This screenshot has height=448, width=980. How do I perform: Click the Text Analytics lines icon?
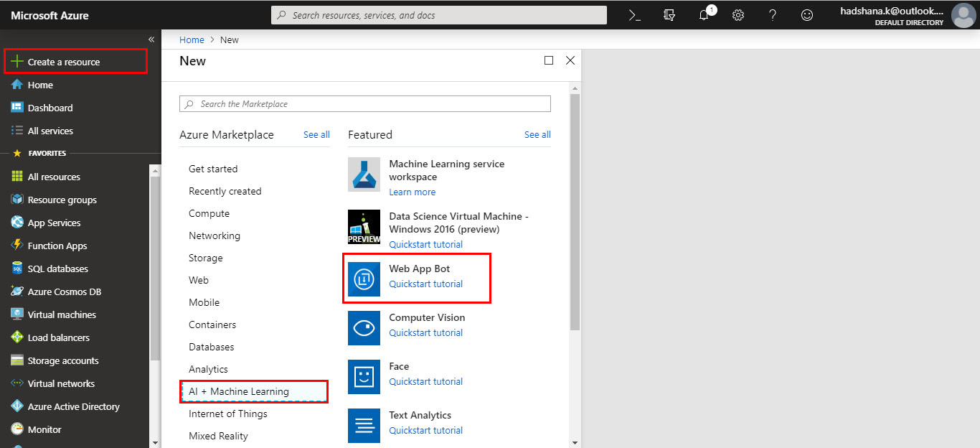364,426
